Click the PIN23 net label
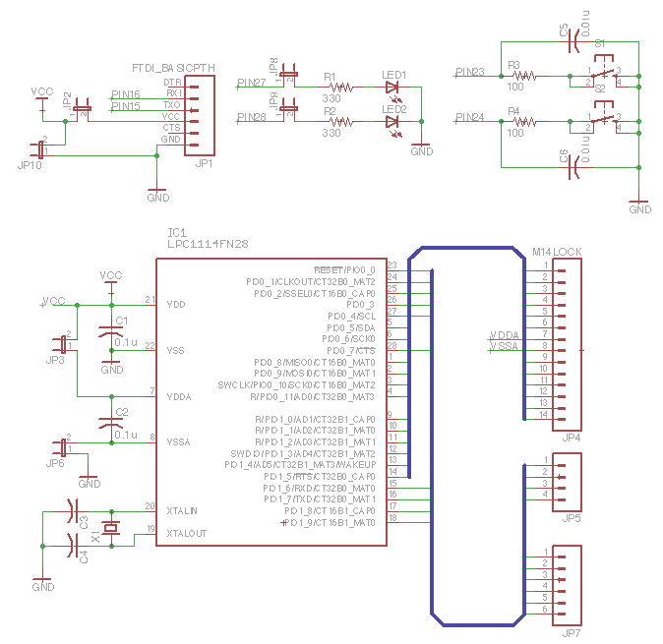This screenshot has height=644, width=663. click(470, 72)
